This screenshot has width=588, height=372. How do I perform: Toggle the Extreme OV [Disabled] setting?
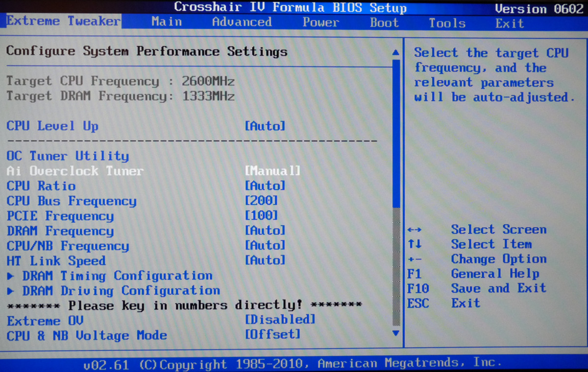coord(280,320)
